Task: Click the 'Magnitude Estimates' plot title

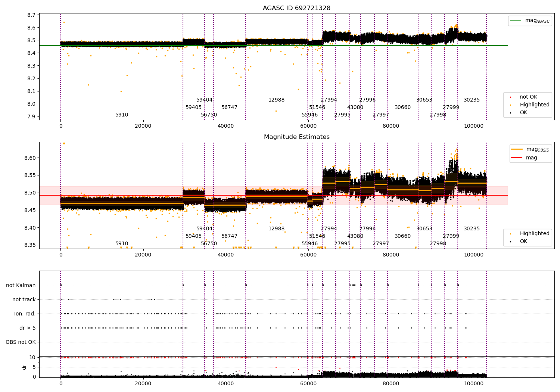Action: tap(296, 137)
